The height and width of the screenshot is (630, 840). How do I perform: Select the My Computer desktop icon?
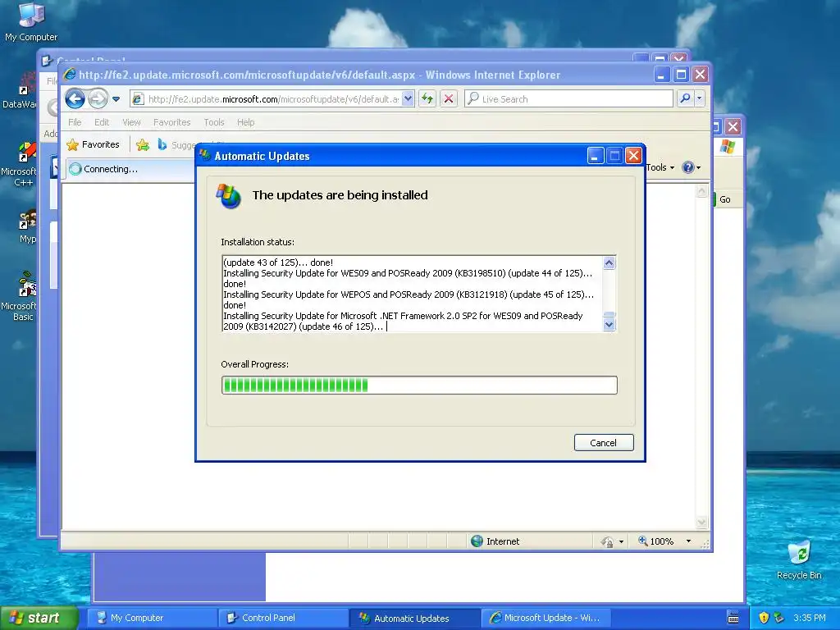point(31,22)
